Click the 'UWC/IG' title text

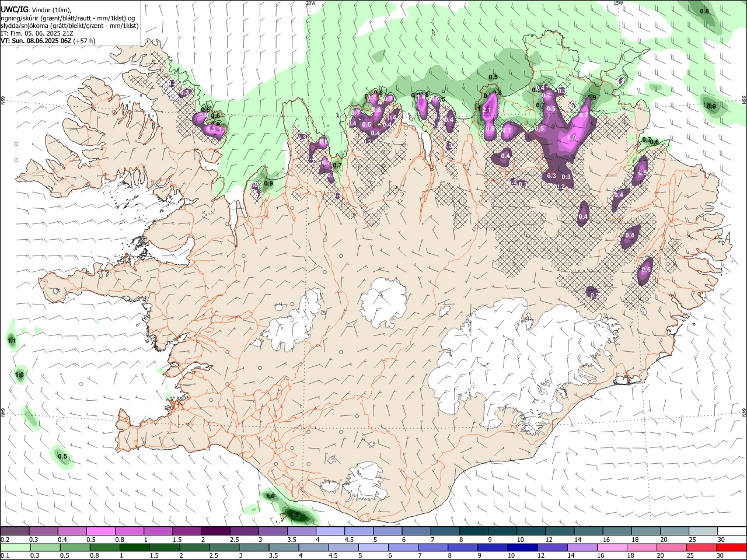pyautogui.click(x=14, y=9)
